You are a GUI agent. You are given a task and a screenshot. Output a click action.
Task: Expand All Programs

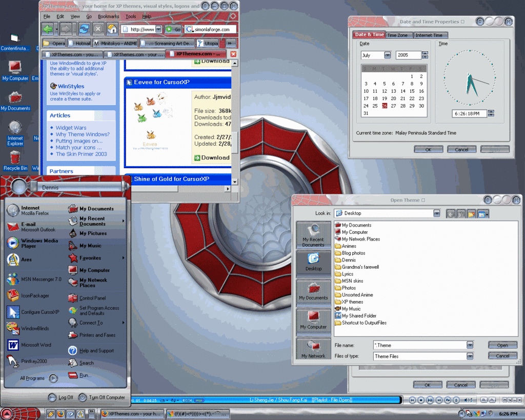[38, 378]
